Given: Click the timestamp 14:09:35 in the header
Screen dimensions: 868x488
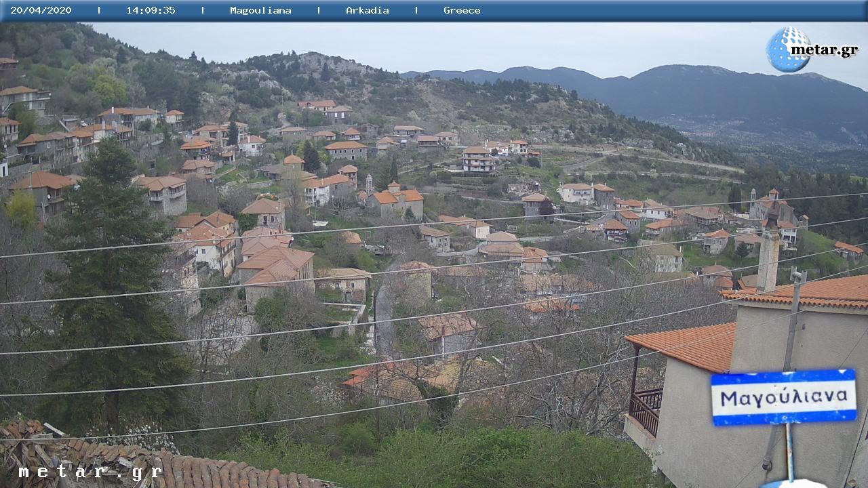Looking at the screenshot, I should (151, 10).
